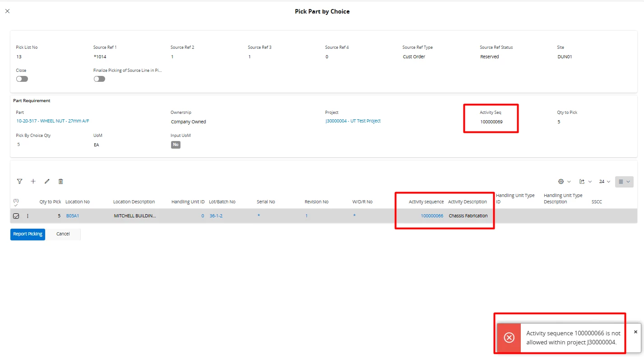Open the J30000004 UT Test Project link
This screenshot has width=644, height=357.
pos(353,121)
